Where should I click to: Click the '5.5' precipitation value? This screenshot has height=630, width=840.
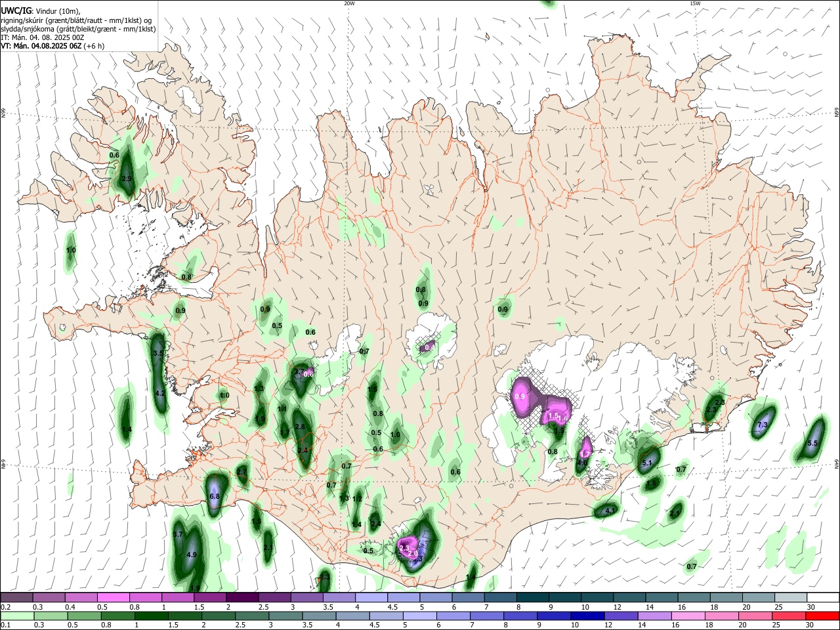[812, 443]
